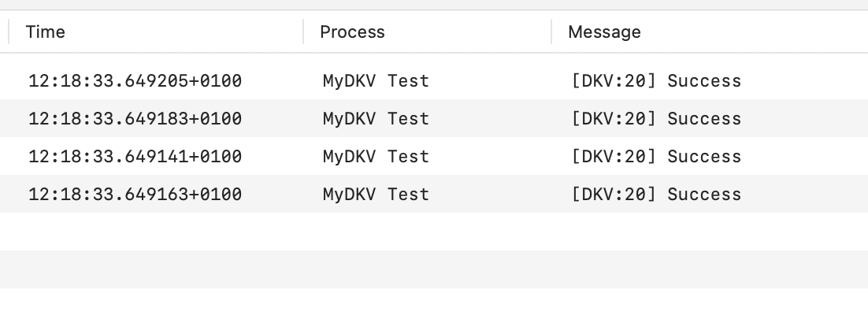This screenshot has width=868, height=312.
Task: Click MyDKV Test process in the 649141 row
Action: (376, 156)
